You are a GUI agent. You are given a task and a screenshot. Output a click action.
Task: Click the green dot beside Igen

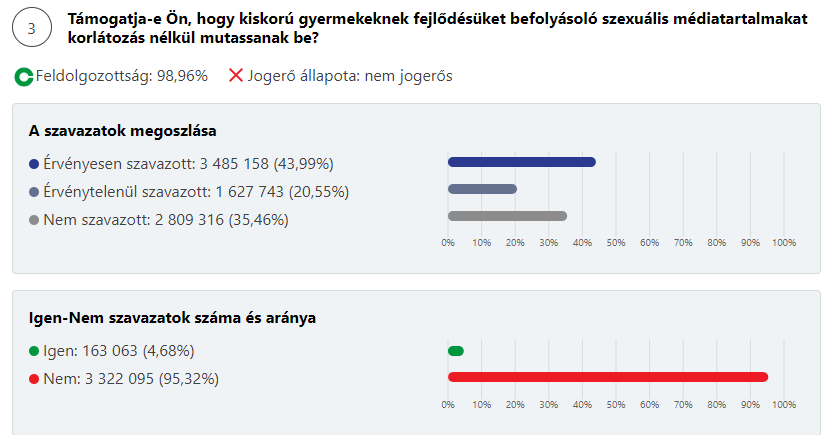[x=34, y=351]
